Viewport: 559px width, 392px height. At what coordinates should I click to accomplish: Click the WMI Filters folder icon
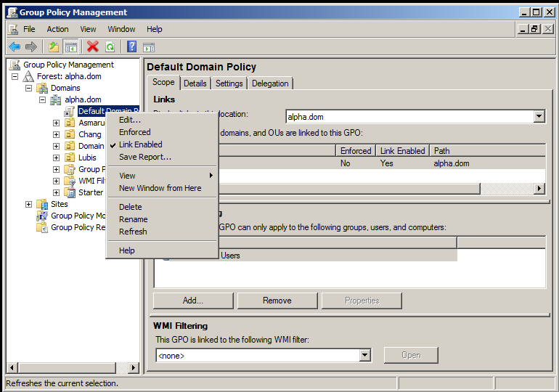pos(70,181)
